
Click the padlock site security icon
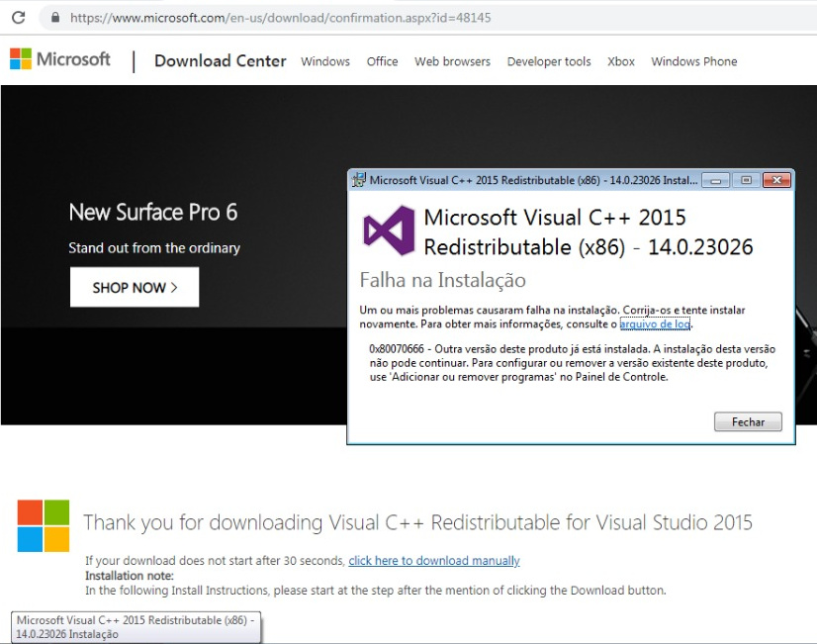pos(54,18)
